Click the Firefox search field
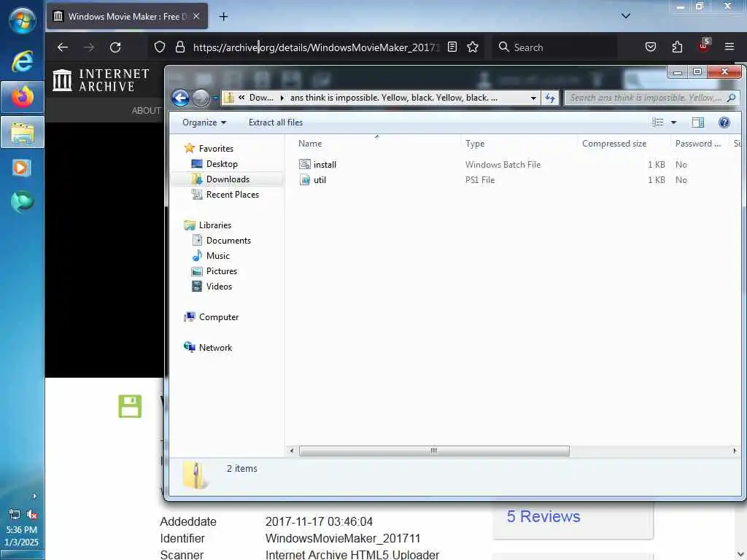 [555, 47]
